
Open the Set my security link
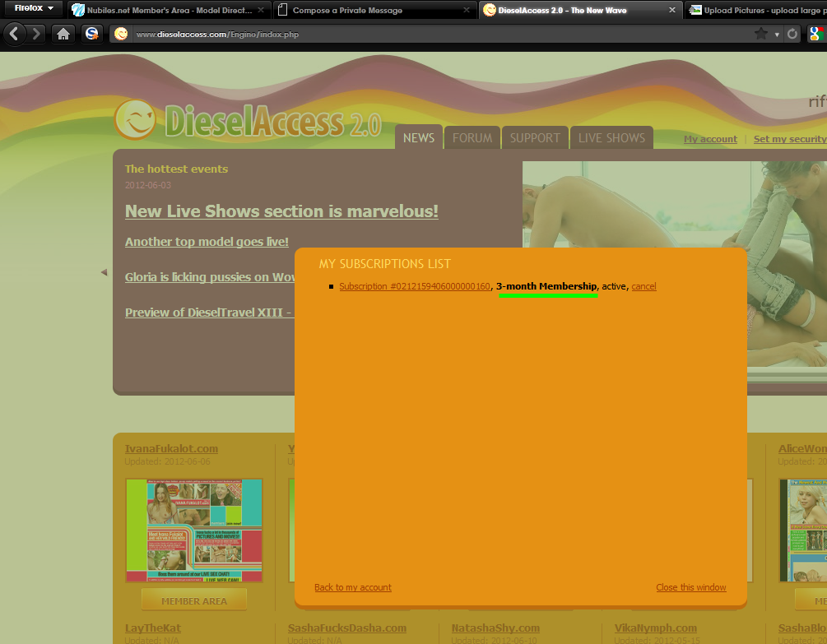tap(790, 139)
